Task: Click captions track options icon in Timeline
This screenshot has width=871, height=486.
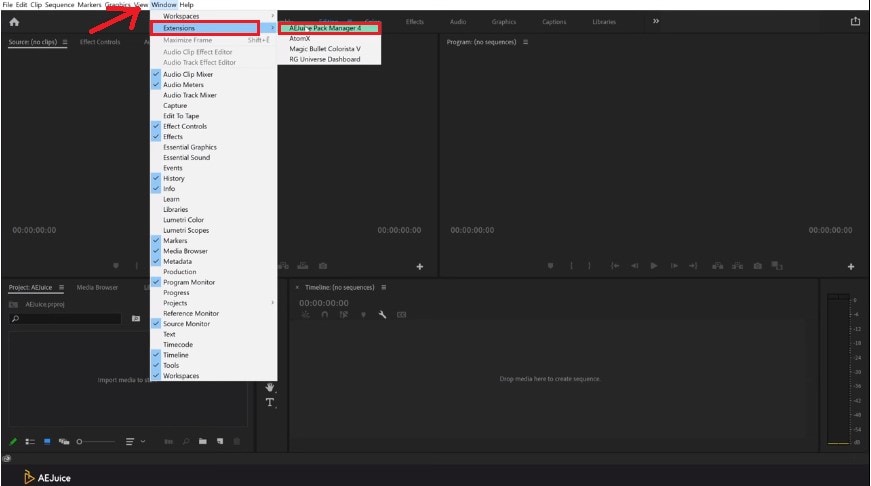Action: [402, 314]
